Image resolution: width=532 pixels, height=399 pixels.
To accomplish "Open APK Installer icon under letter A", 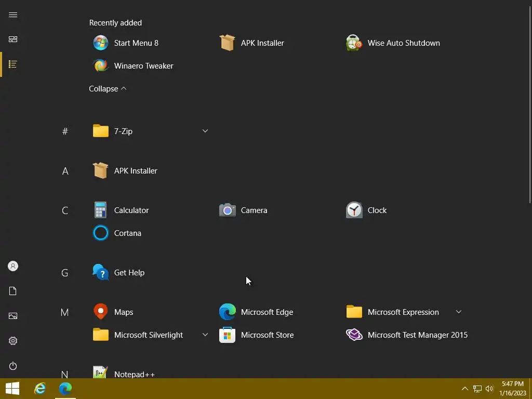I will coord(101,170).
